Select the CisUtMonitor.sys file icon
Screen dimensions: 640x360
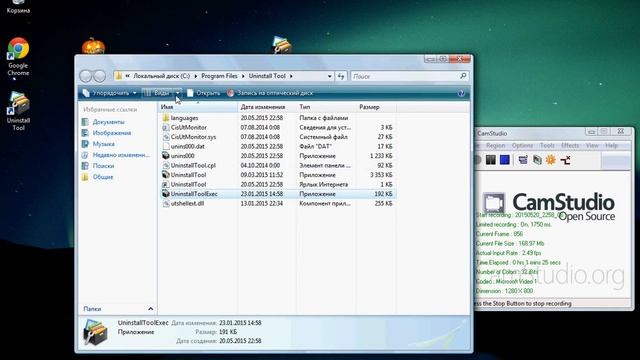(166, 137)
